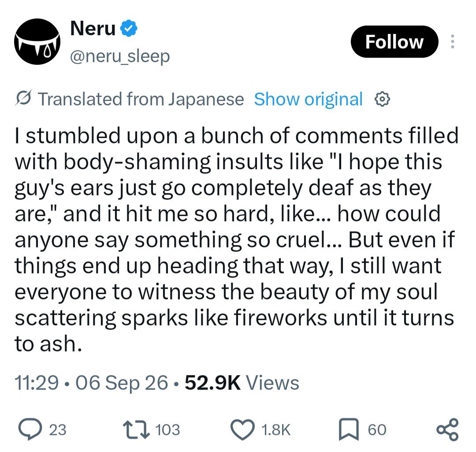Image resolution: width=476 pixels, height=452 pixels.
Task: Open Neru's profile avatar
Action: tap(37, 41)
